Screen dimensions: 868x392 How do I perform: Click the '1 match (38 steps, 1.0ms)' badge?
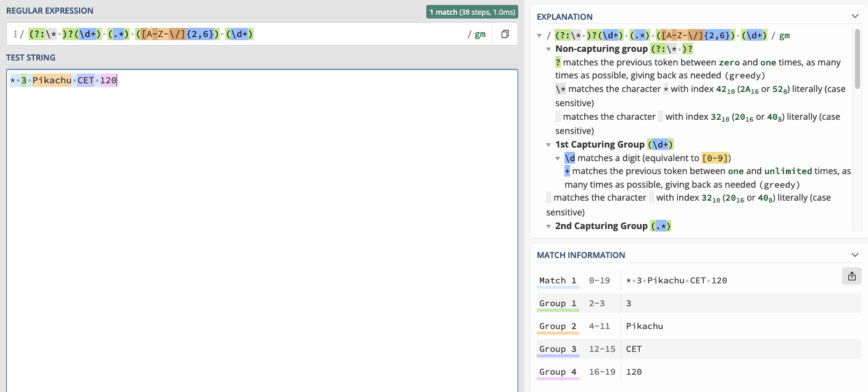click(x=472, y=12)
